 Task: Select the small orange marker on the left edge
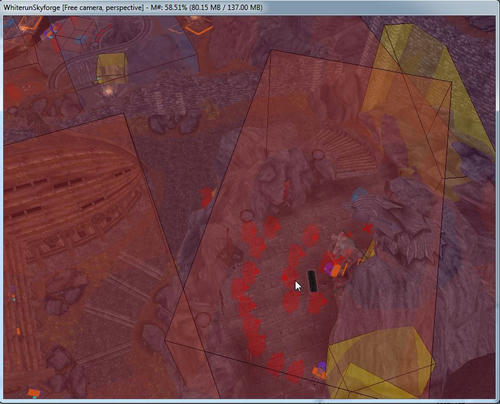click(x=18, y=331)
